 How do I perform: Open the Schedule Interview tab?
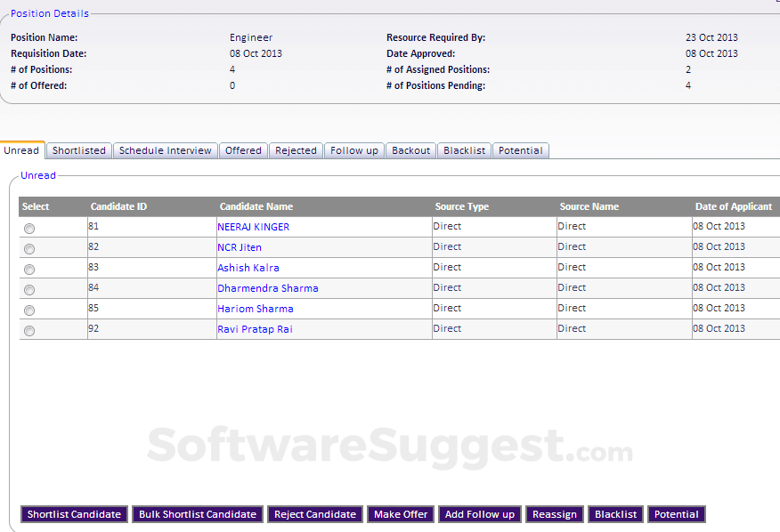point(165,150)
